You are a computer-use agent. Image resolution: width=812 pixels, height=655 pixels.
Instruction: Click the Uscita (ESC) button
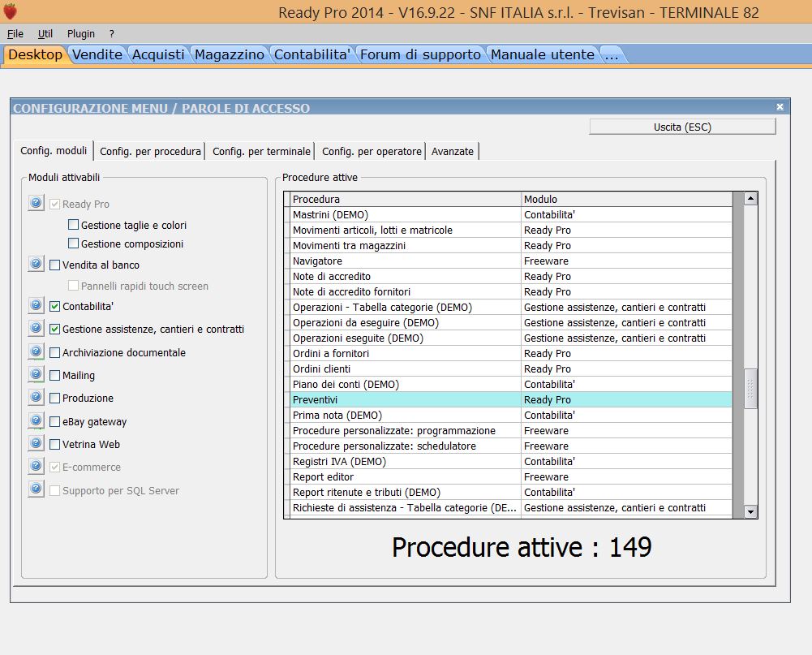pos(682,127)
